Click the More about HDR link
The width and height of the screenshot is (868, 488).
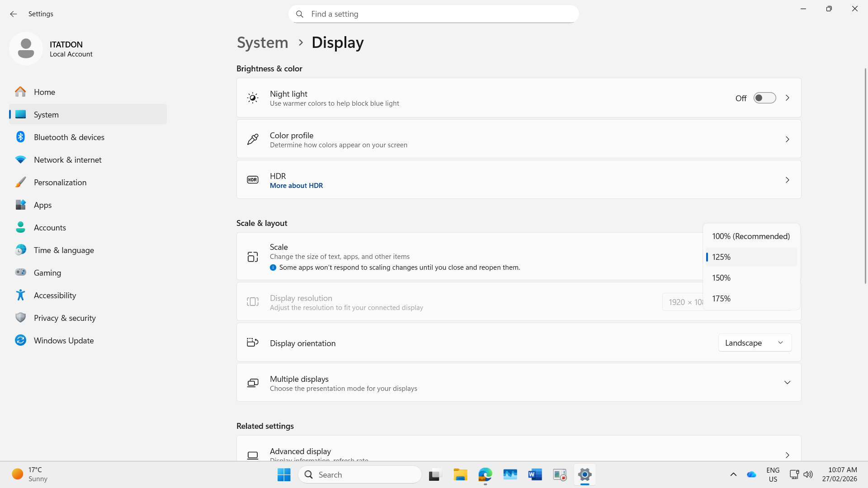296,186
